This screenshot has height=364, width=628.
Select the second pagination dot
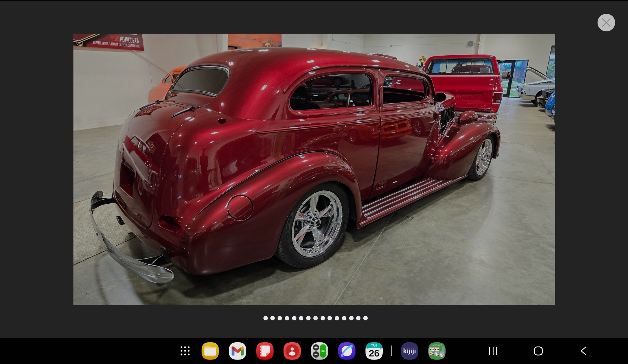click(273, 318)
